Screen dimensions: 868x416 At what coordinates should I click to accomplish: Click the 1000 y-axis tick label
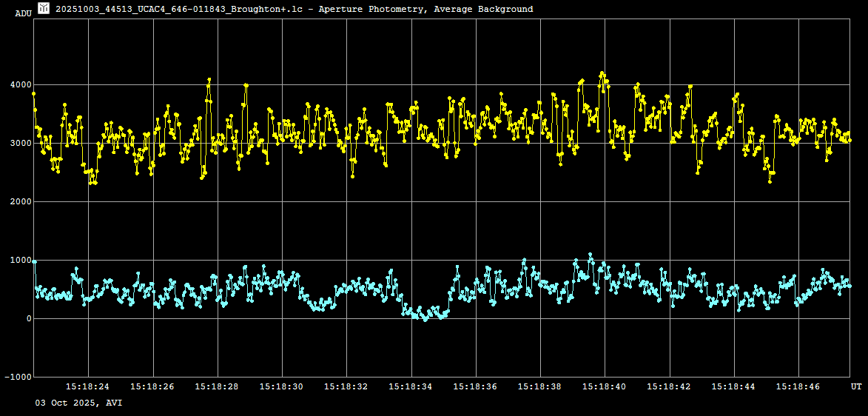point(20,261)
